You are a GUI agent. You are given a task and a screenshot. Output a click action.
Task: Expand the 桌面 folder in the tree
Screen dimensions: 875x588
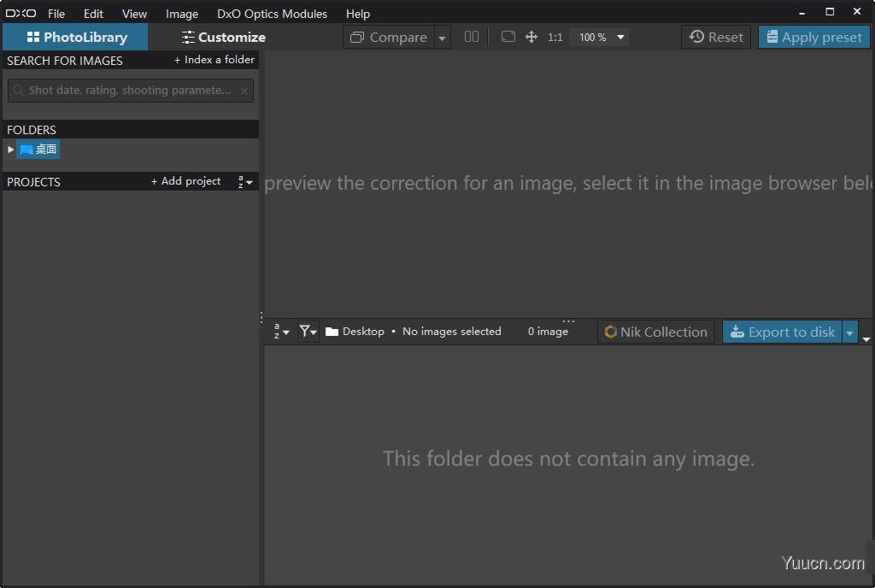10,150
